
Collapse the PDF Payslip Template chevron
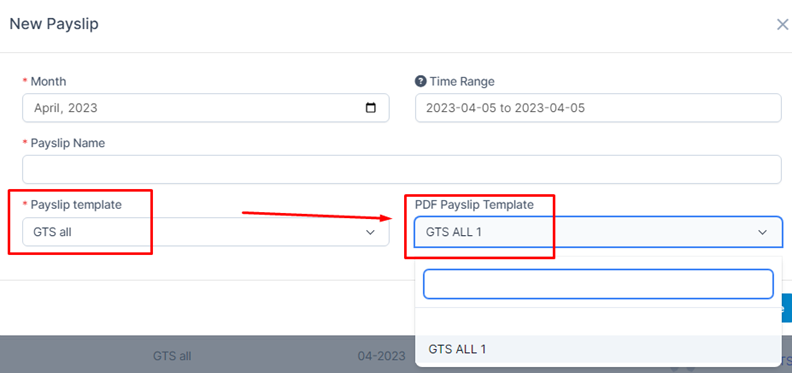(762, 232)
